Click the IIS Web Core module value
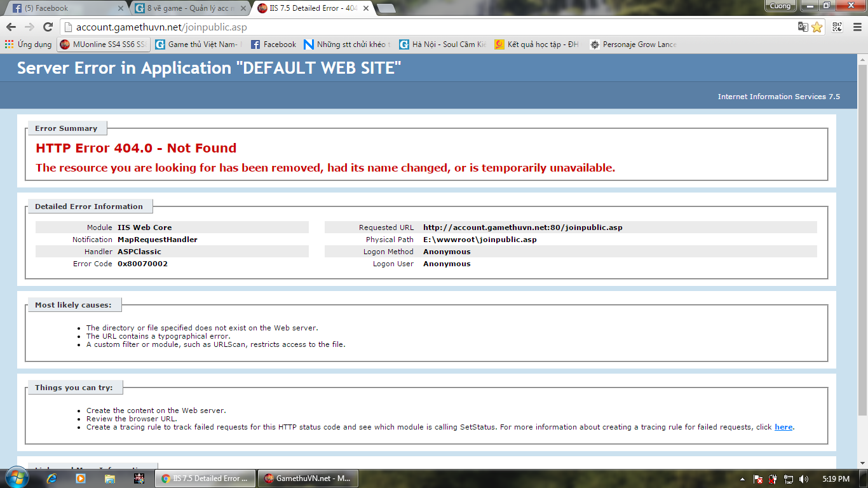 tap(144, 227)
